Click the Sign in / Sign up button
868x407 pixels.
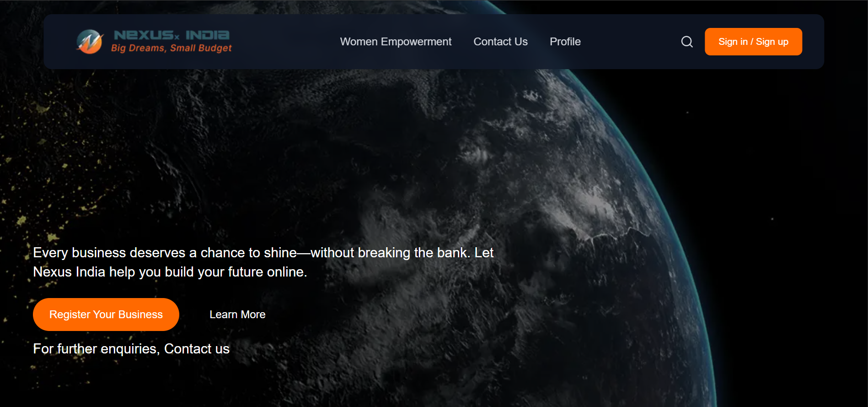pyautogui.click(x=753, y=42)
